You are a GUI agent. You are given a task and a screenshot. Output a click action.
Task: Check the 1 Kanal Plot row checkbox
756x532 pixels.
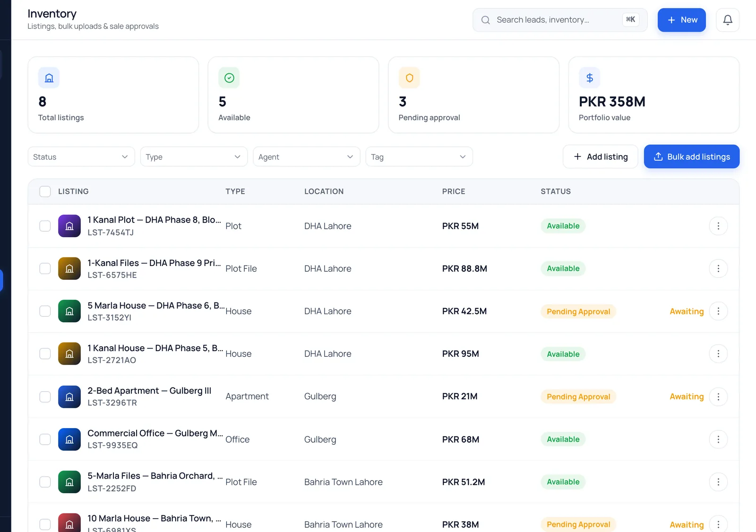[45, 226]
